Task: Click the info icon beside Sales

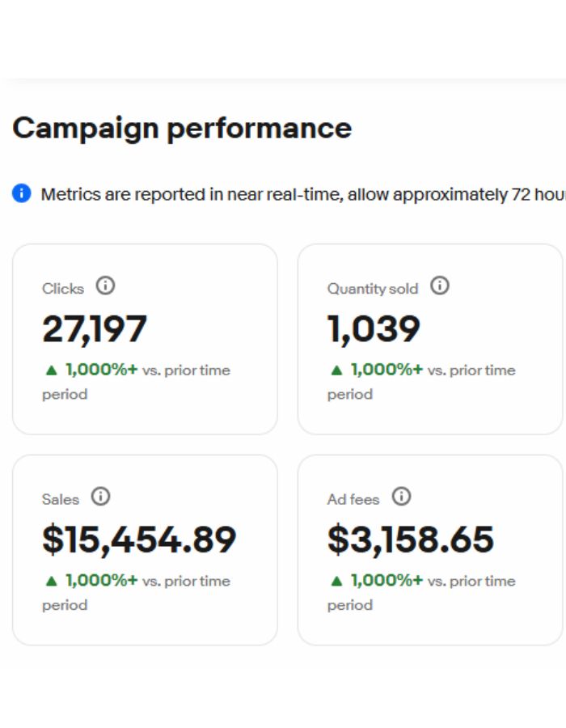Action: [100, 497]
